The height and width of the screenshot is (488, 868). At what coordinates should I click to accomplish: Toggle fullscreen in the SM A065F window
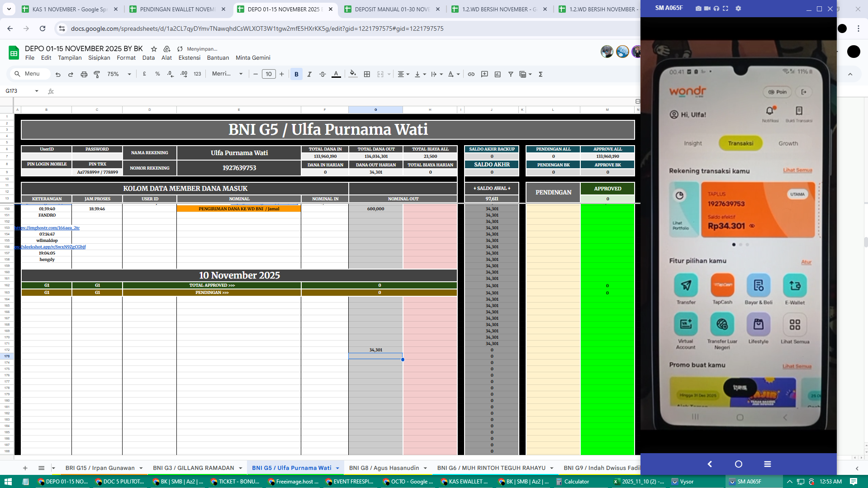pos(726,9)
